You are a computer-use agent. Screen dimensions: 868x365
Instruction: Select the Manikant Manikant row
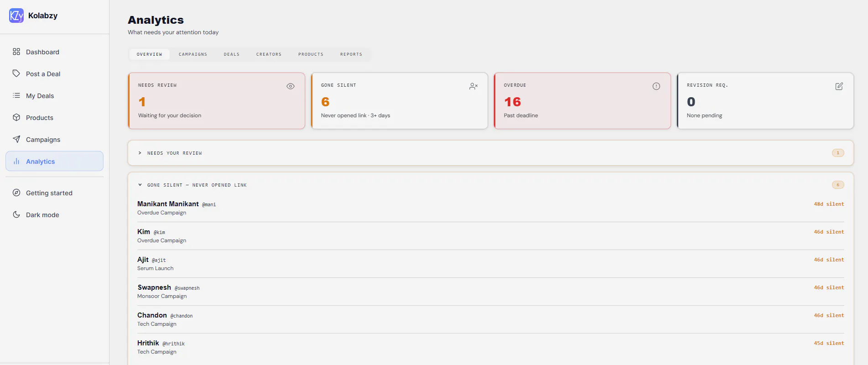tap(491, 208)
